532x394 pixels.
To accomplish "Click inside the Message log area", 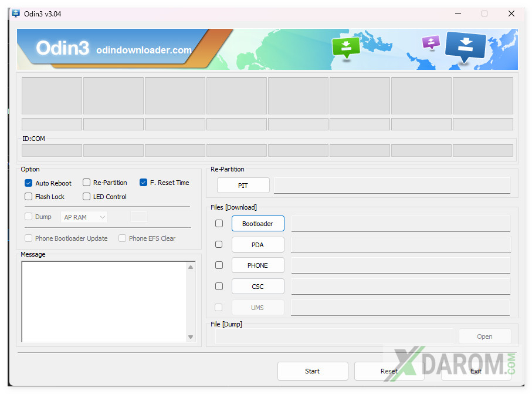I will click(104, 301).
